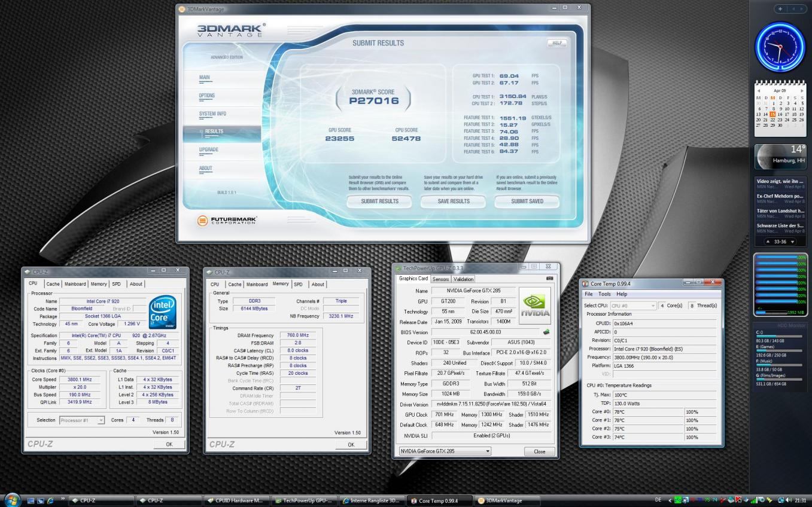
Task: Click the HELP button in 3DMark Vantage
Action: (556, 43)
